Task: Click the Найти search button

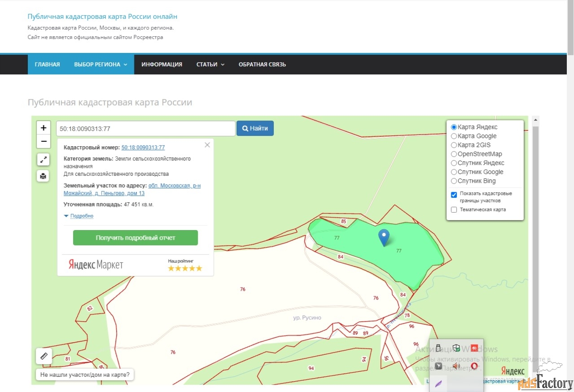Action: (255, 128)
